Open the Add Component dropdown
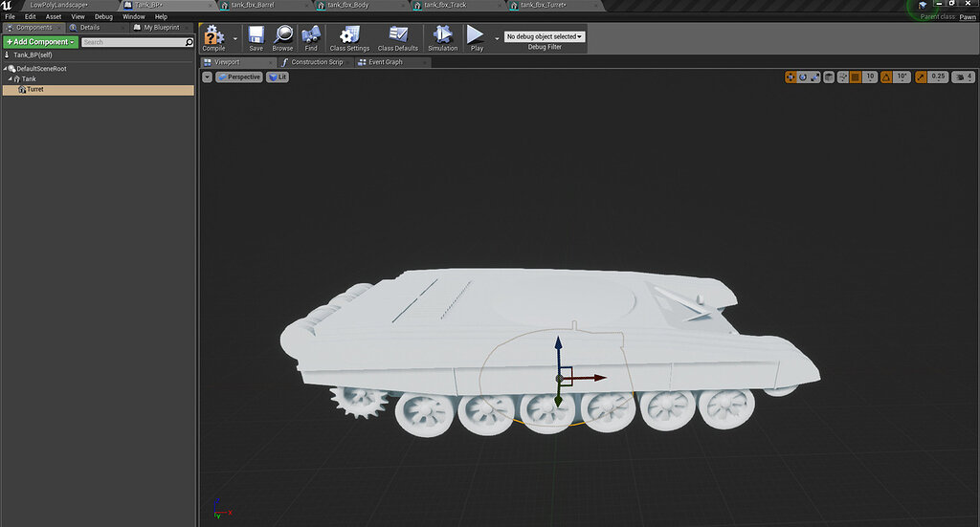Viewport: 980px width, 527px height. tap(40, 42)
